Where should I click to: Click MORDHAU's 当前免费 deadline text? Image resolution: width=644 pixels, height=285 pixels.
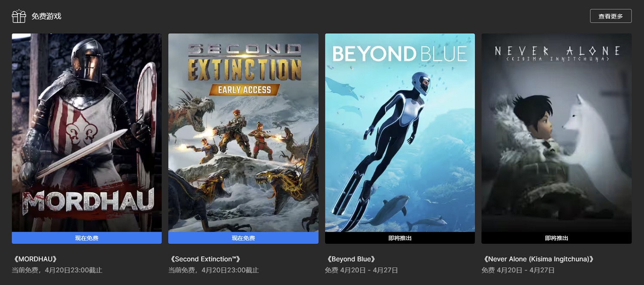[x=57, y=270]
